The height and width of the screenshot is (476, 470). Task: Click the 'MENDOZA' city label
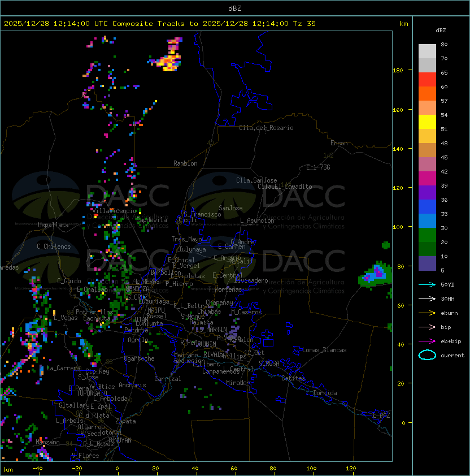tap(137, 288)
